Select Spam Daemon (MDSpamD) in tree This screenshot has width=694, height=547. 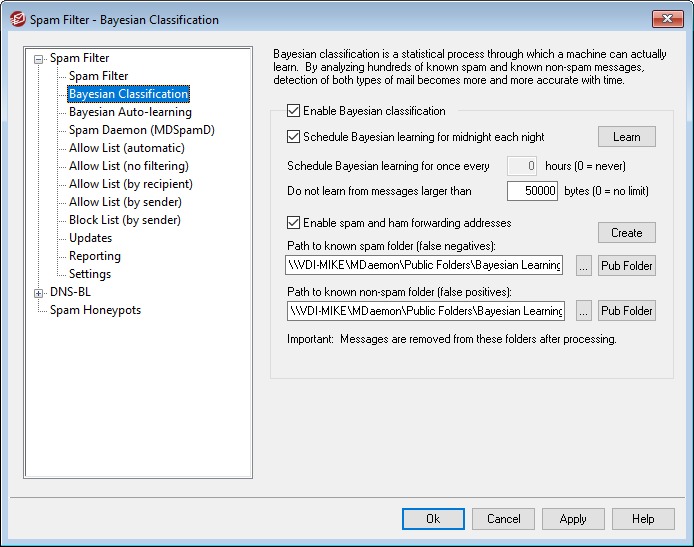[141, 130]
